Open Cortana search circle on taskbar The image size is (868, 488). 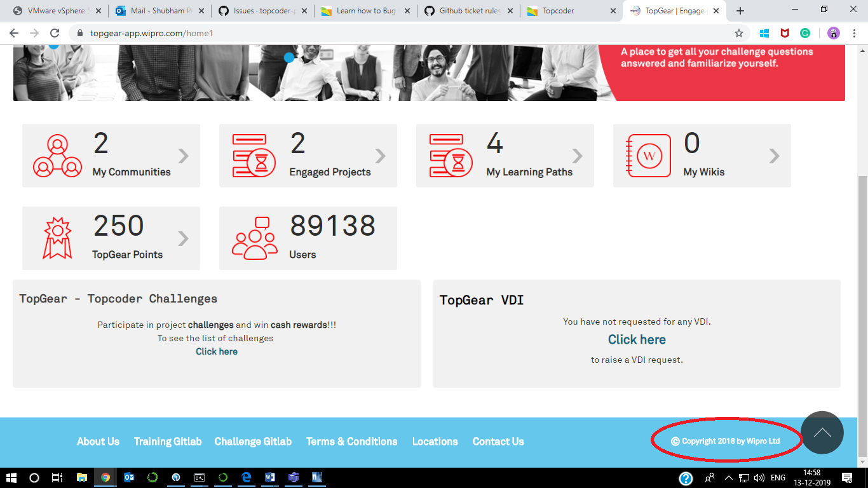coord(34,477)
